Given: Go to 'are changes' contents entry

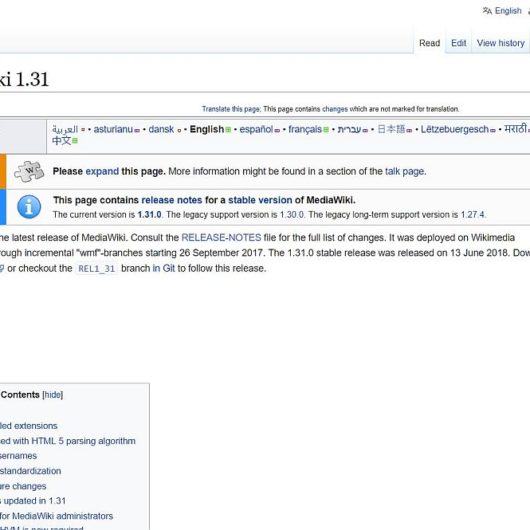Looking at the screenshot, I should tap(23, 486).
